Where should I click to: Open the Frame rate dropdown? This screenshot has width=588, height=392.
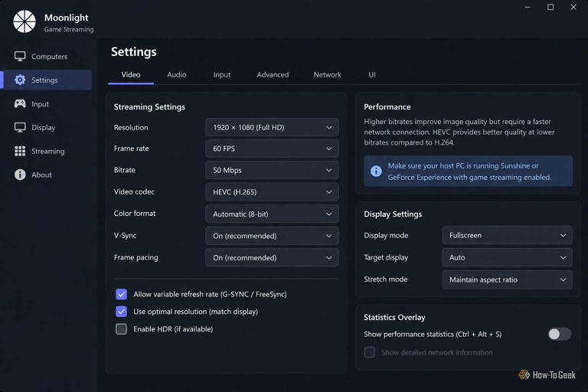(x=272, y=149)
